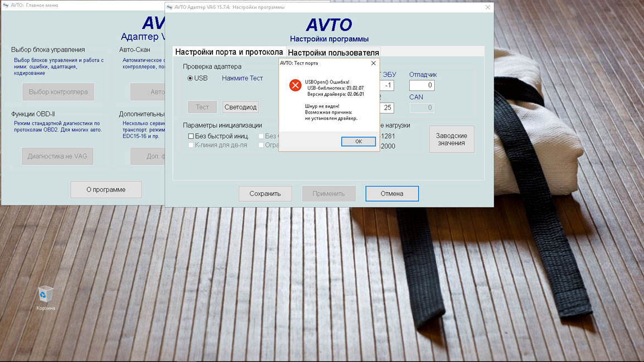
Task: Switch to the Настройки пользователя tab
Action: coord(333,52)
